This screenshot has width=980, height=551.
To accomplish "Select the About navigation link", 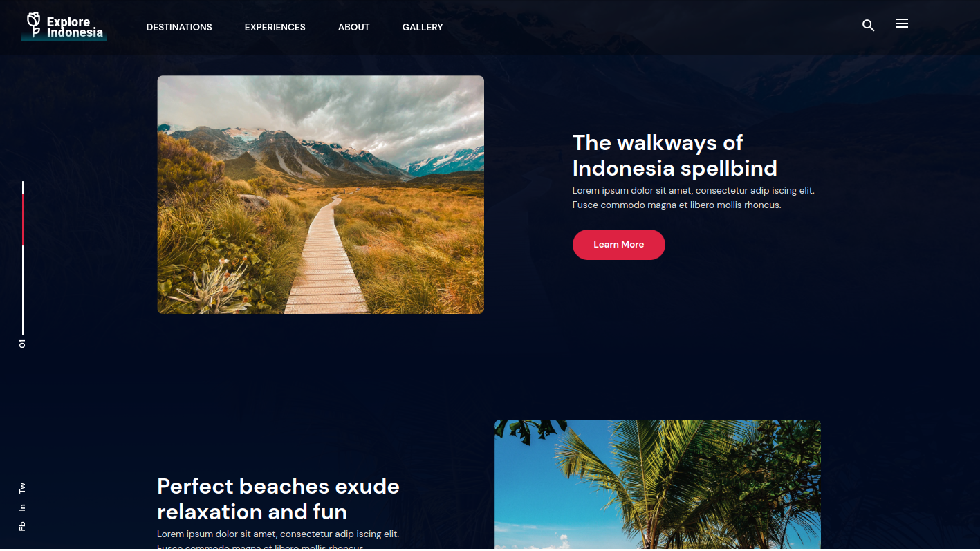I will [354, 27].
